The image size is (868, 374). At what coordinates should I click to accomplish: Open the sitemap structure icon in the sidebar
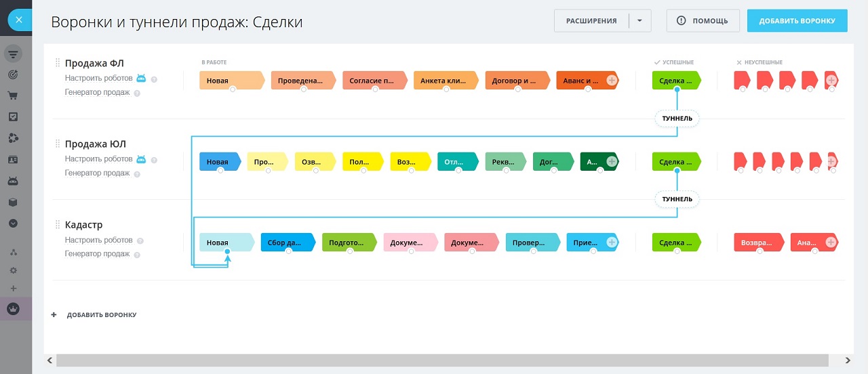click(13, 252)
